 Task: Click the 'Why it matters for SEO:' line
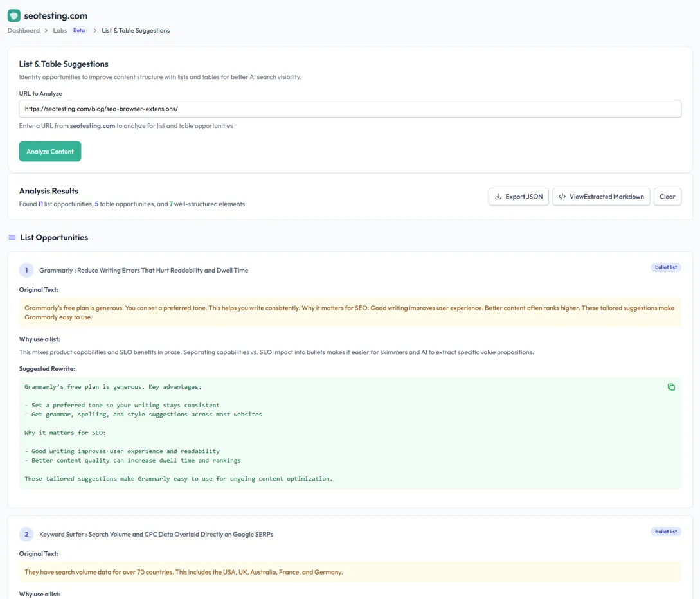coord(65,433)
